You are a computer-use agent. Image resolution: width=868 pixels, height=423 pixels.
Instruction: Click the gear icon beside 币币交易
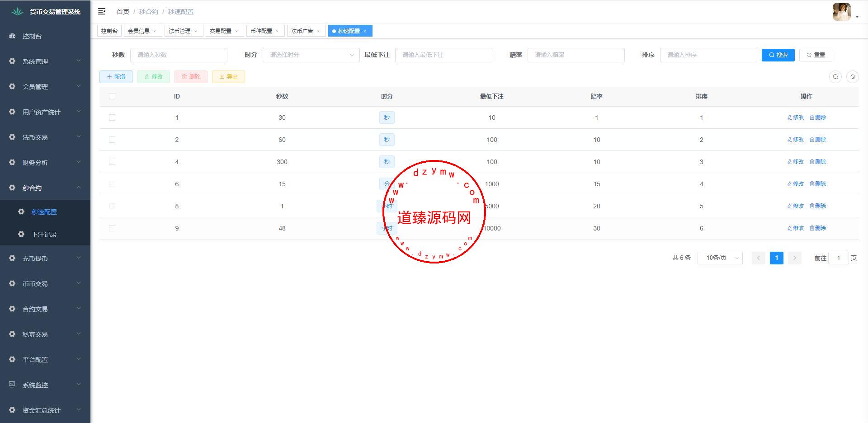coord(12,283)
